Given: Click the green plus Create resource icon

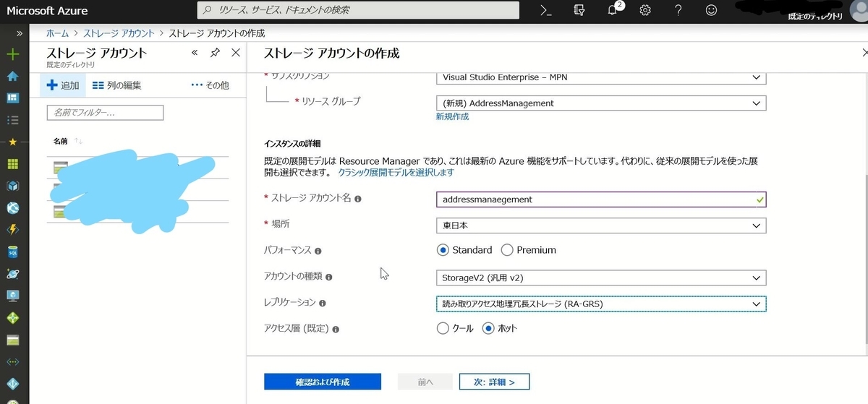Looking at the screenshot, I should 12,54.
